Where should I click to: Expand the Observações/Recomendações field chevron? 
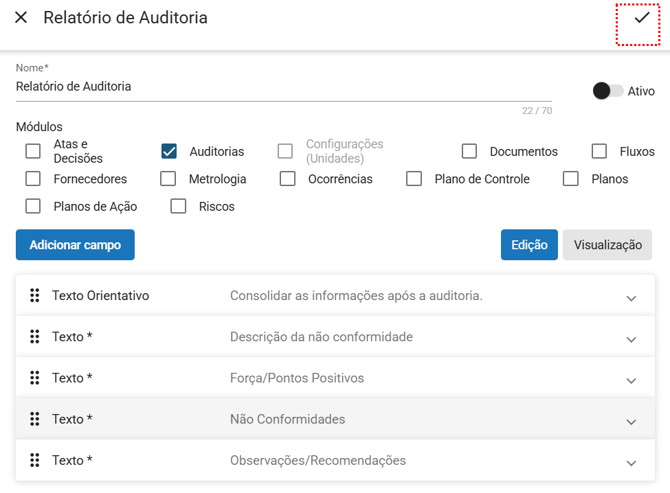point(631,462)
